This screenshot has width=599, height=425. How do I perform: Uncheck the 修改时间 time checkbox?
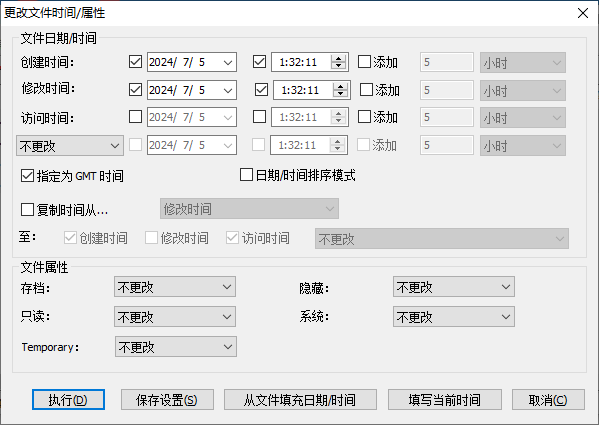(x=261, y=90)
